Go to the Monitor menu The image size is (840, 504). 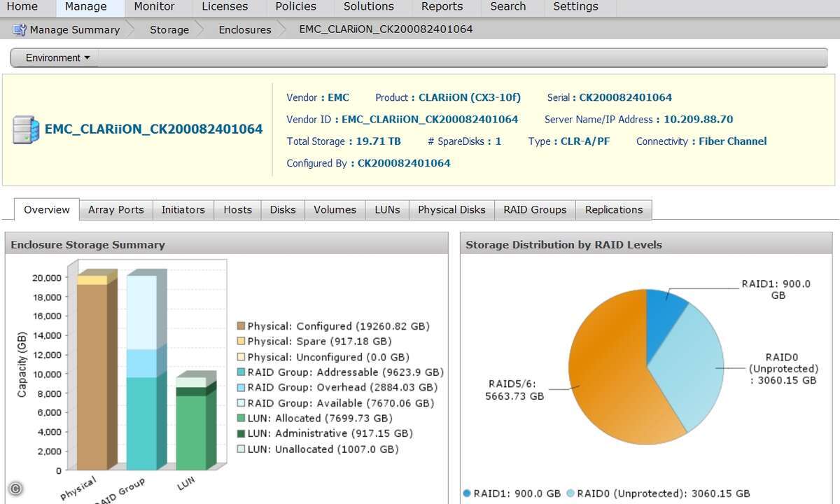click(154, 7)
